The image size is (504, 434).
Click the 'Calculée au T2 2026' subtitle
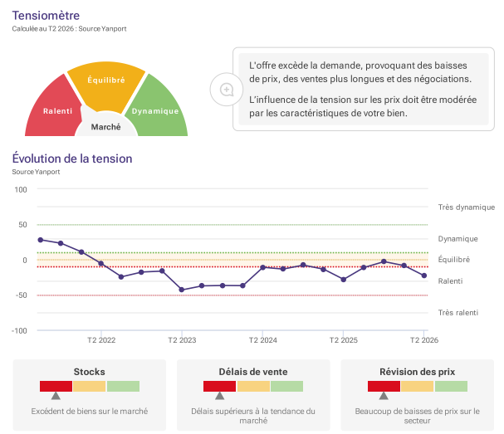click(x=43, y=28)
